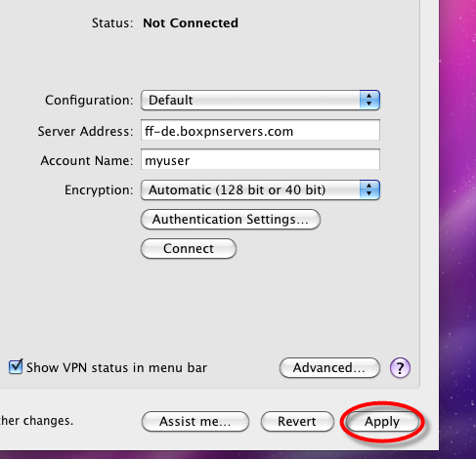Open the Configuration dropdown showing Default
This screenshot has height=459, width=476.
260,100
